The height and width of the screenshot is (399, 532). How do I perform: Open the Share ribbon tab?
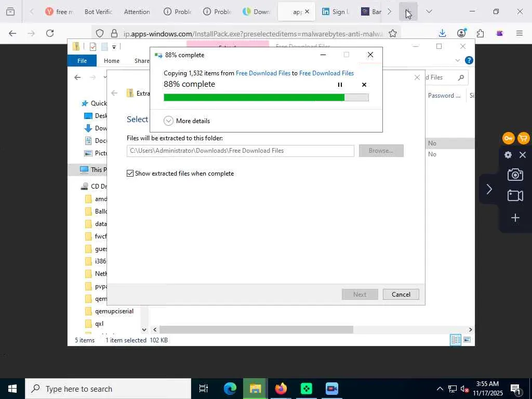(x=141, y=61)
